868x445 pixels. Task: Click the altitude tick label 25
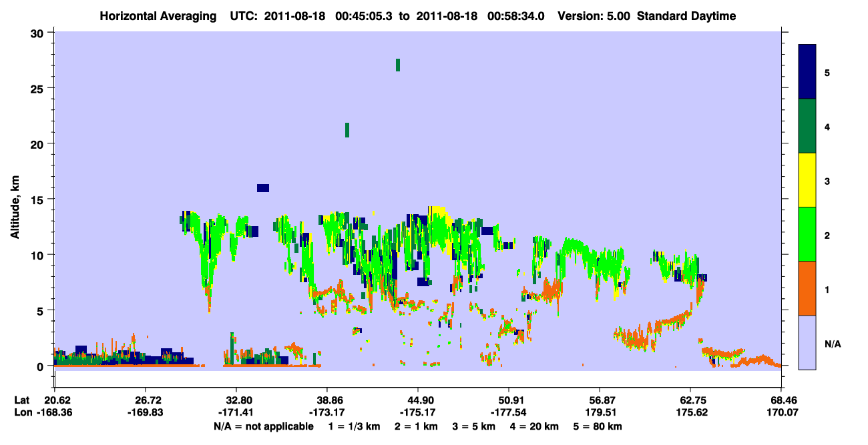(x=39, y=88)
